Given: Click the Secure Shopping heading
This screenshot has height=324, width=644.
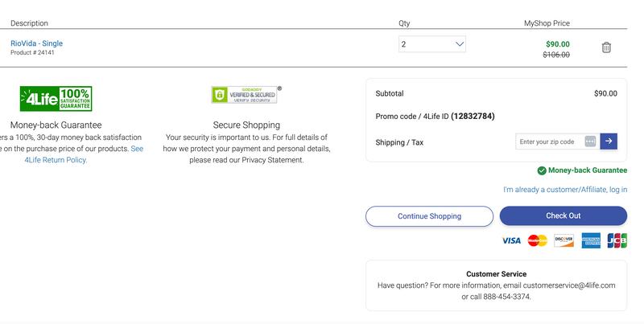Looking at the screenshot, I should coord(246,125).
